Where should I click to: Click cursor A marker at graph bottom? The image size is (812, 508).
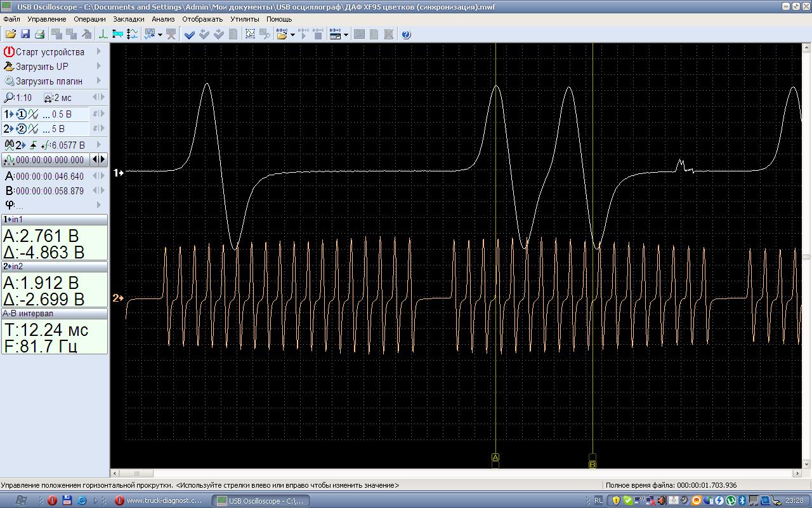(495, 457)
